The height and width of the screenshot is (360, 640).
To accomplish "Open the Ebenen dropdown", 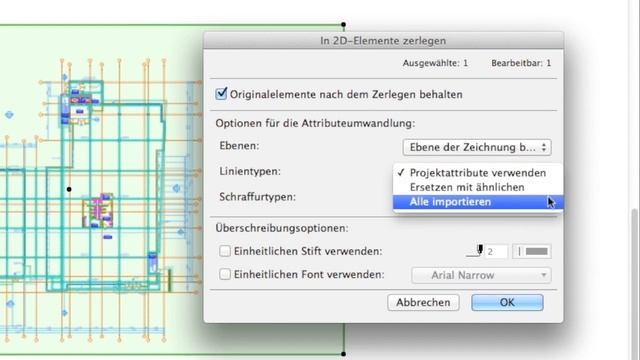I will coord(477,147).
